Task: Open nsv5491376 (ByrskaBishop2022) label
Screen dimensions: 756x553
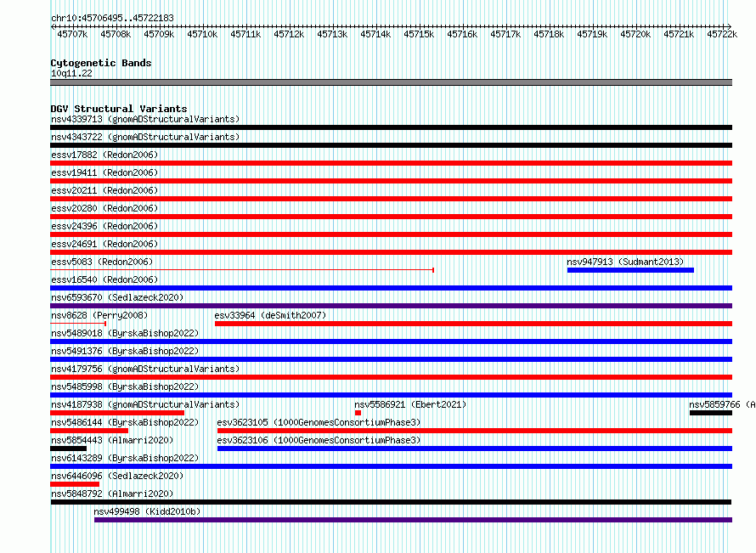Action: pyautogui.click(x=125, y=351)
